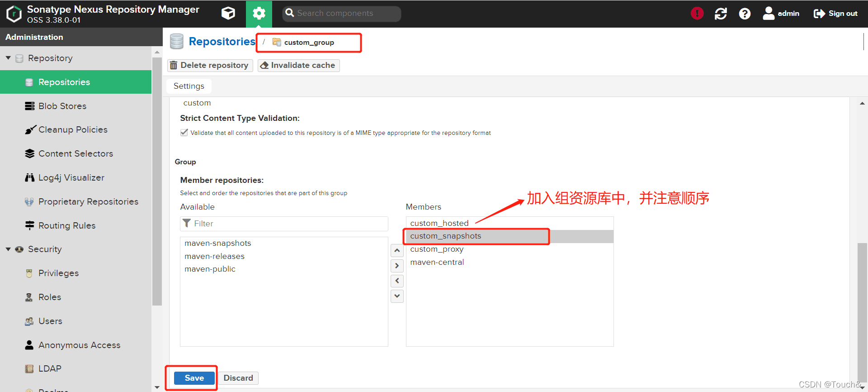868x392 pixels.
Task: Click the sidebar vertical scrollbar thumb
Action: [x=157, y=181]
